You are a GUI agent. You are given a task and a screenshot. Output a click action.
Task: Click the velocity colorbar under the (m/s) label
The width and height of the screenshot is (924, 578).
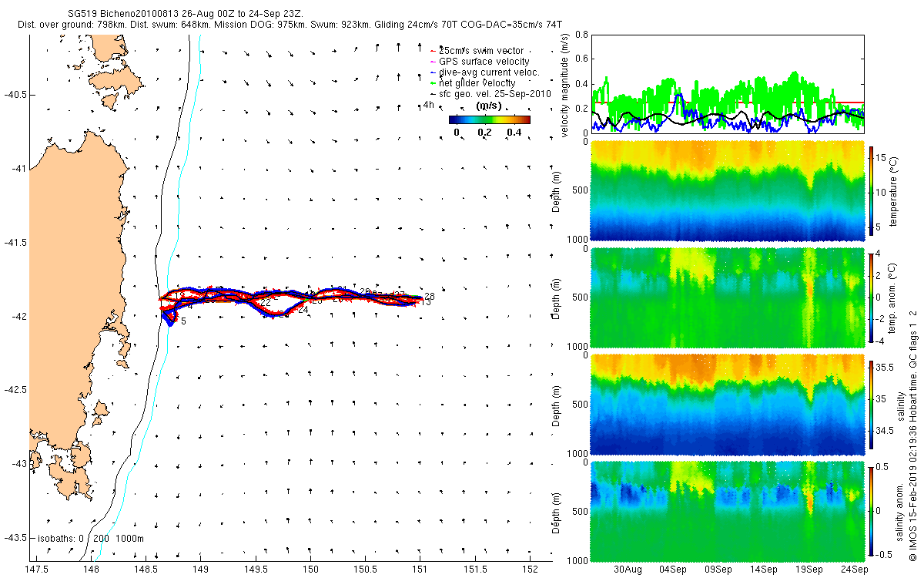tap(490, 119)
